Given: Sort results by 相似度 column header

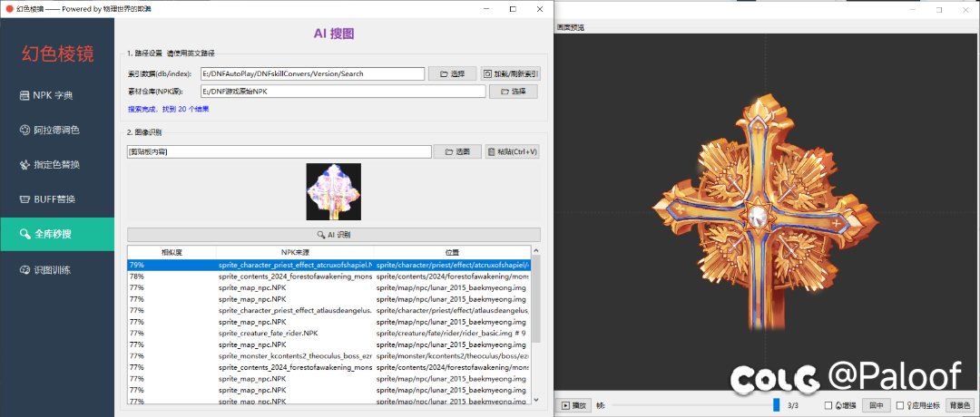Looking at the screenshot, I should [x=170, y=252].
